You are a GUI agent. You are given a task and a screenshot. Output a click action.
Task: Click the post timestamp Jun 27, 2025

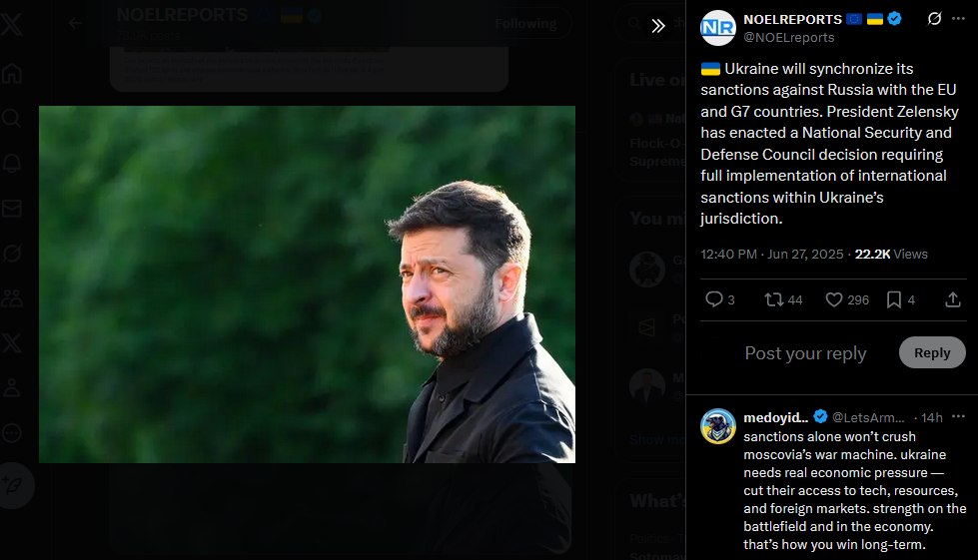(x=771, y=255)
